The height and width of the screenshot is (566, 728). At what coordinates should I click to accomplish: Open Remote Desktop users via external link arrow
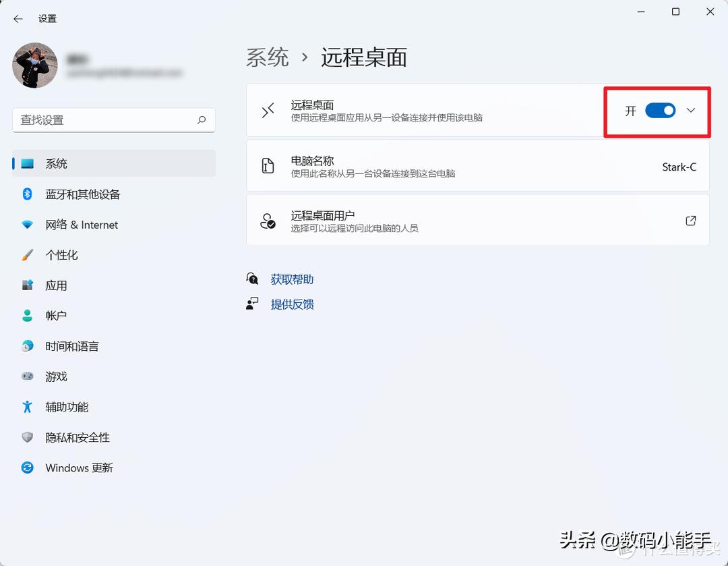[690, 220]
